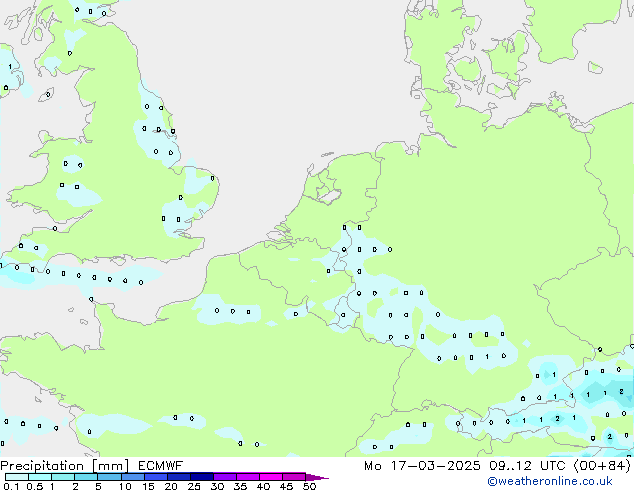Click the 30–35 mm purple swatch
The height and width of the screenshot is (490, 634).
224,477
